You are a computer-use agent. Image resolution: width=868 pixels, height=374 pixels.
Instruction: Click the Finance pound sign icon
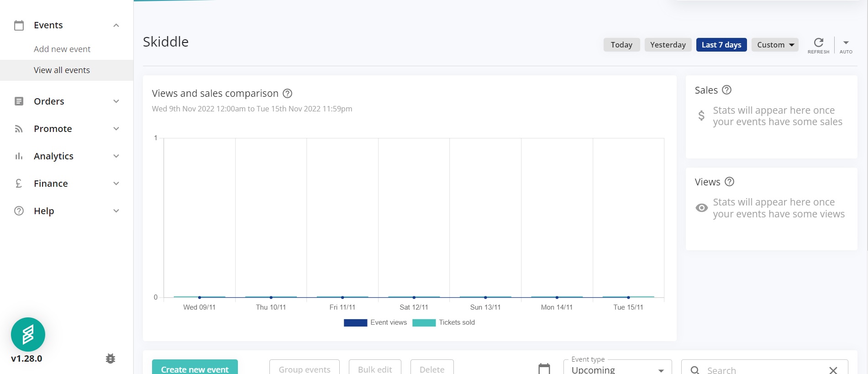pos(19,184)
